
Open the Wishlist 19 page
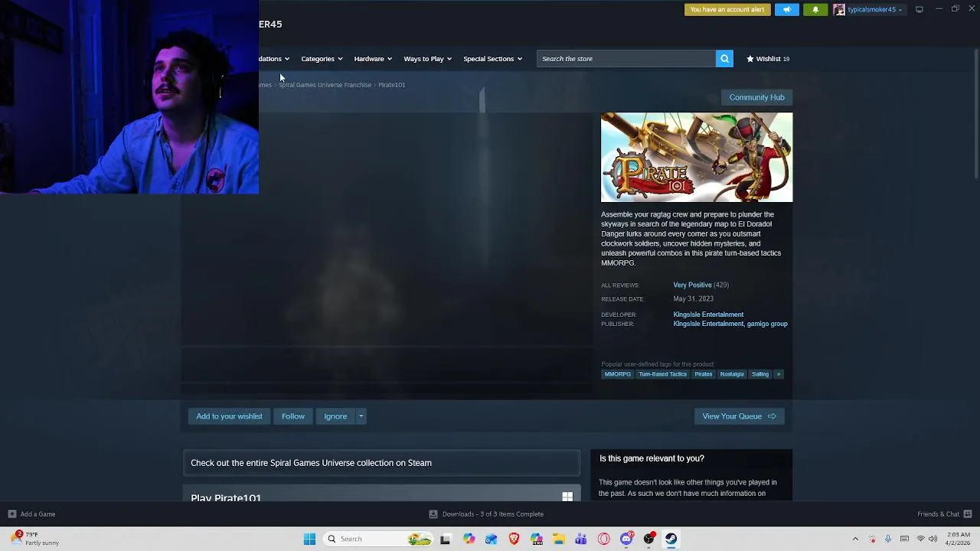tap(768, 59)
